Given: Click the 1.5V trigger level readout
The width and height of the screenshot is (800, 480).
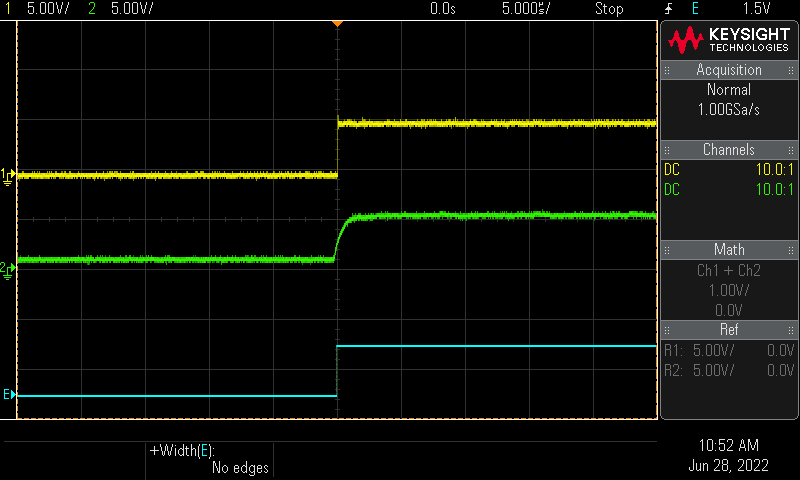Looking at the screenshot, I should pos(756,8).
